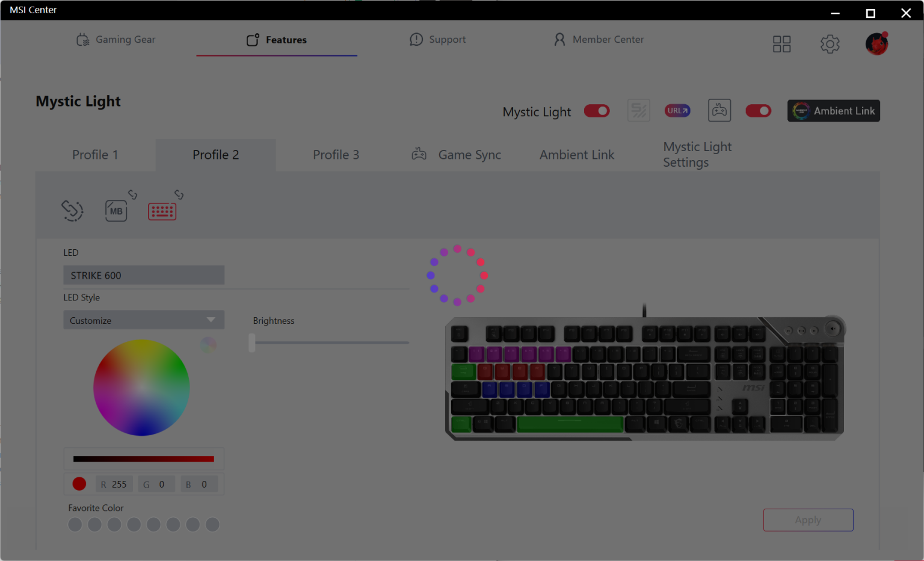Viewport: 924px width, 561px height.
Task: Click the URL link icon
Action: 677,111
